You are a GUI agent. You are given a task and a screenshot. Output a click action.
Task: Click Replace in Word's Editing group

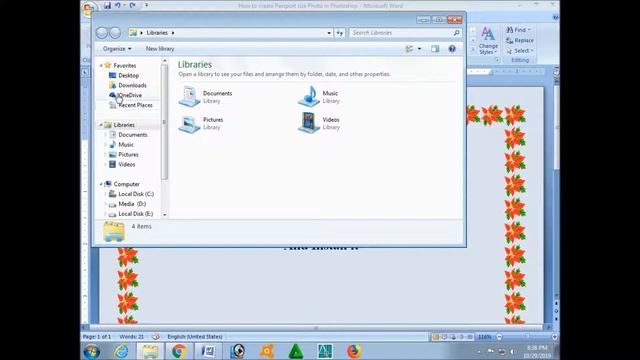(520, 40)
